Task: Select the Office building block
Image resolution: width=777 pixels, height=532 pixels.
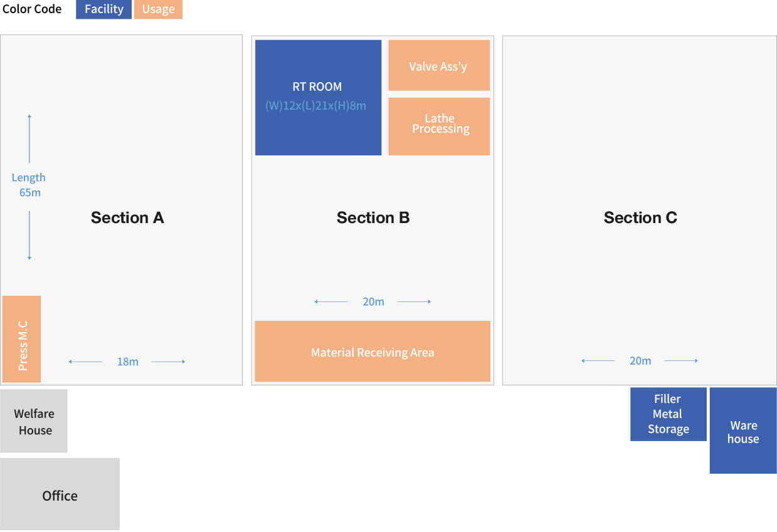Action: click(60, 494)
